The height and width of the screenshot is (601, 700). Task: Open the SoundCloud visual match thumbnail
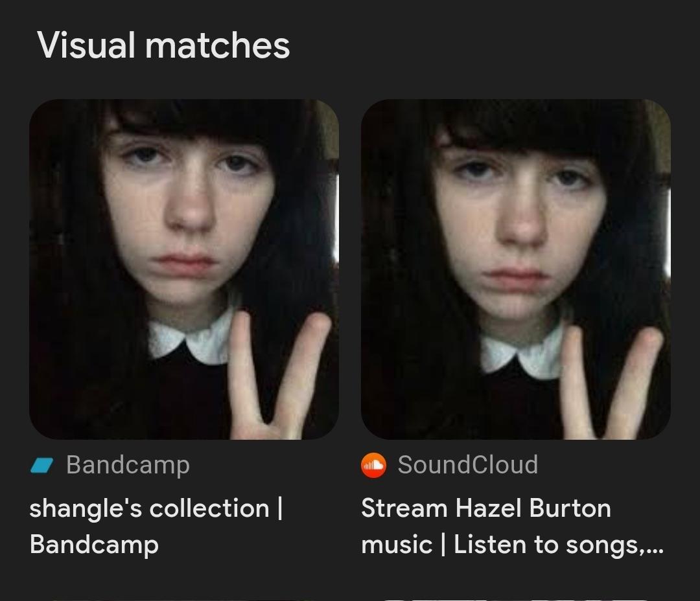tap(515, 269)
